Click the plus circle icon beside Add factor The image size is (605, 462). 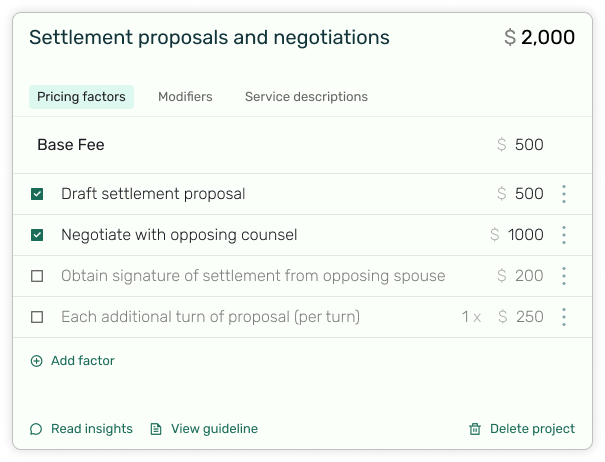(37, 361)
